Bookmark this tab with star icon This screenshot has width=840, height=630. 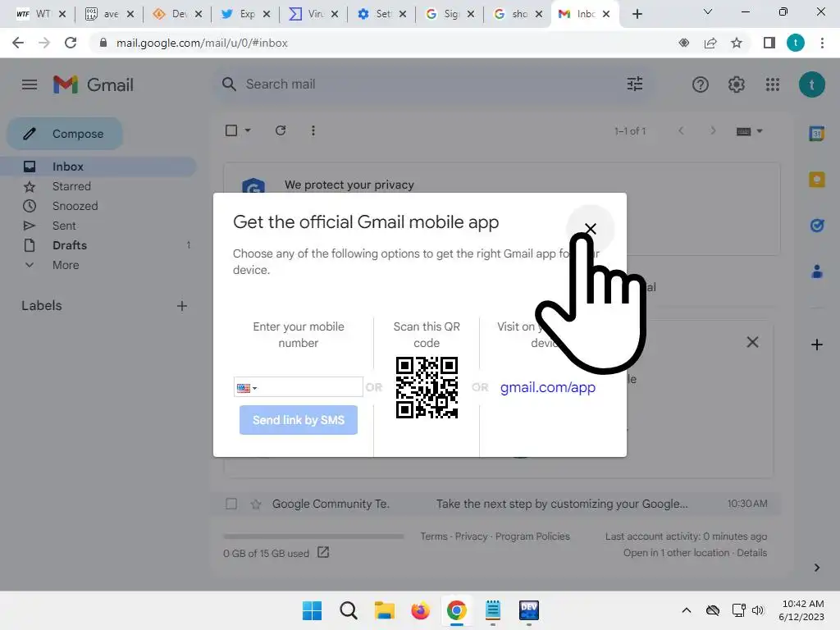[x=737, y=43]
